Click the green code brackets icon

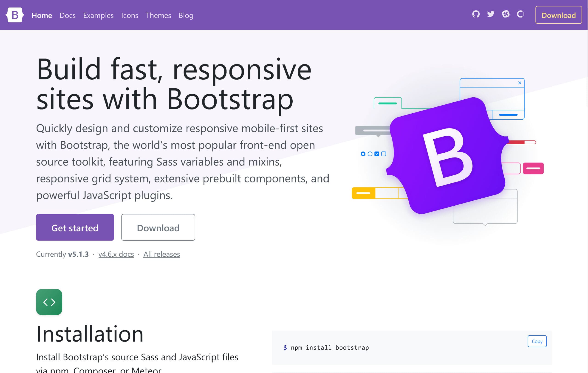click(49, 302)
